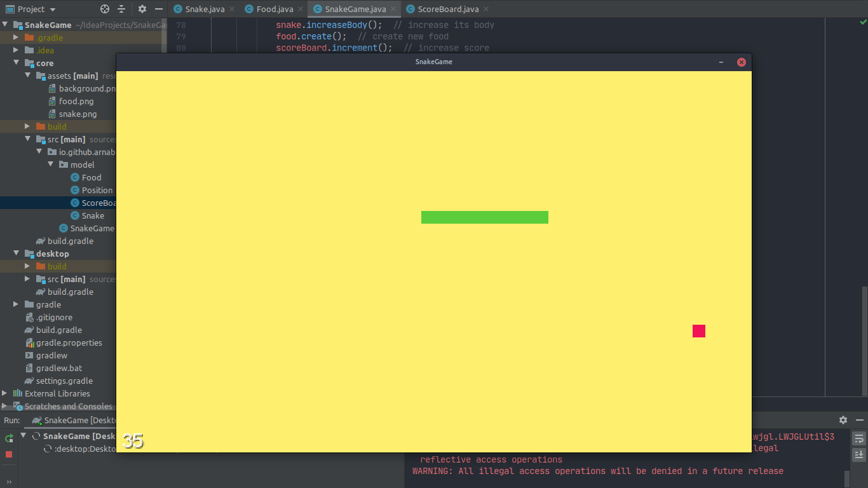Expand the .idea folder

(x=16, y=50)
